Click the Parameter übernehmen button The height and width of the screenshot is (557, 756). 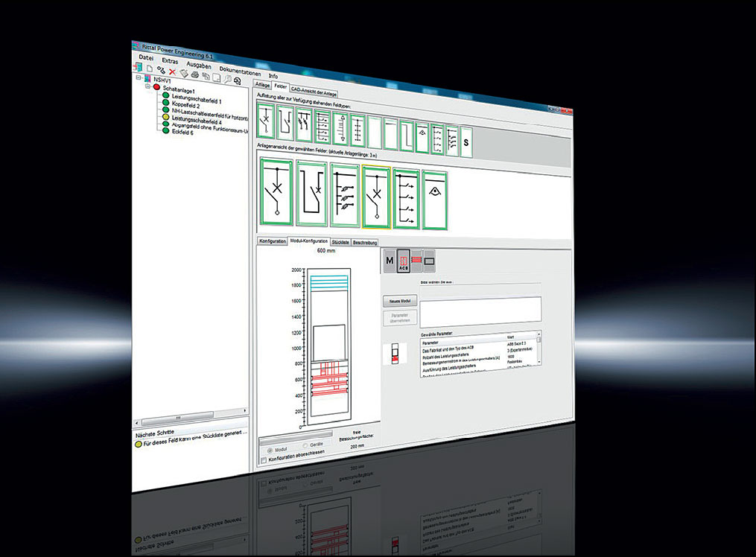pyautogui.click(x=399, y=317)
